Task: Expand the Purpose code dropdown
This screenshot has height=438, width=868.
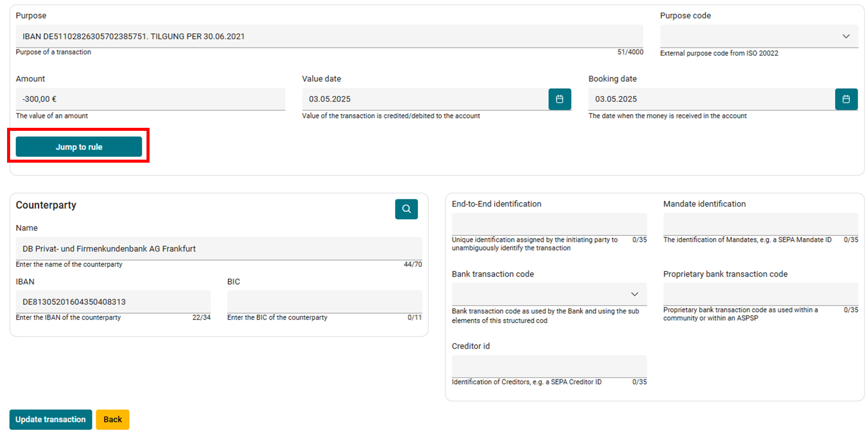Action: pyautogui.click(x=758, y=36)
